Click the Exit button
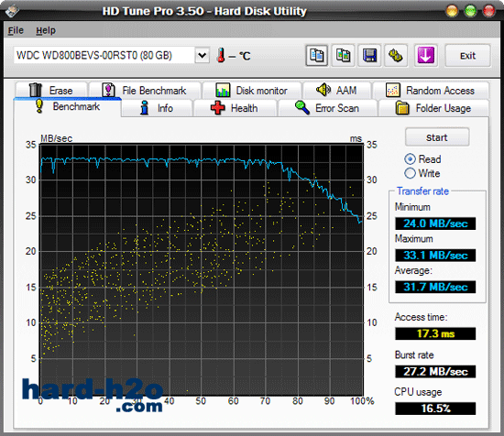Image resolution: width=504 pixels, height=436 pixels. pyautogui.click(x=467, y=56)
